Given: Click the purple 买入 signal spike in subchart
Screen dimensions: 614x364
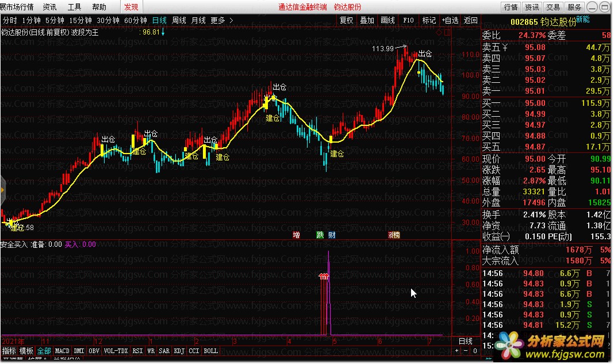Looking at the screenshot, I should (329, 288).
